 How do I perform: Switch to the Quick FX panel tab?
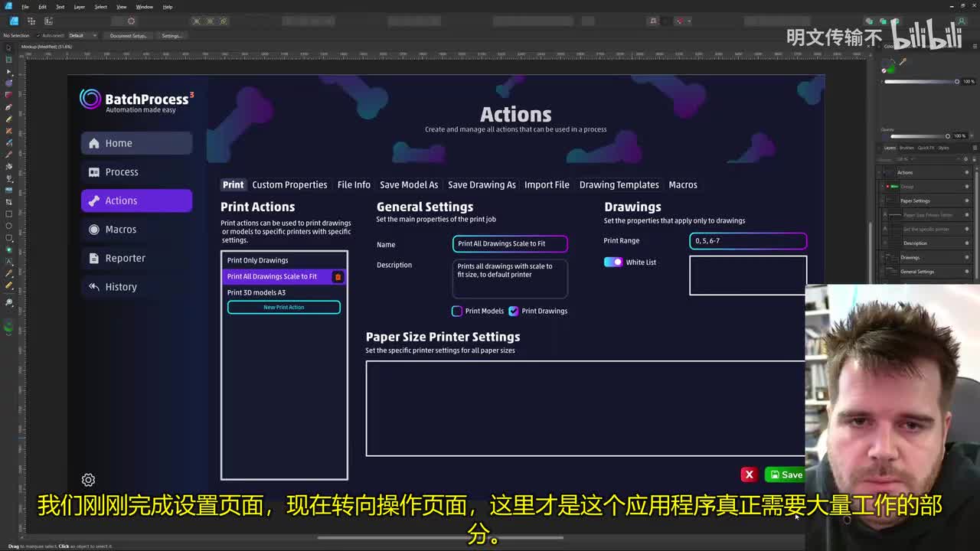click(x=926, y=148)
